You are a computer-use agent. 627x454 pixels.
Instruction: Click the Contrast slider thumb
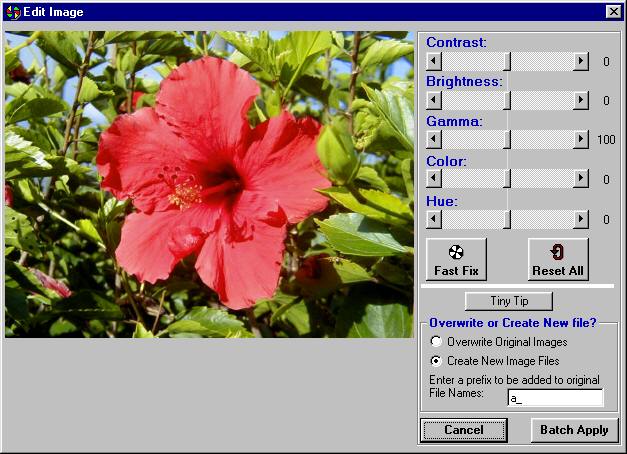[x=507, y=61]
